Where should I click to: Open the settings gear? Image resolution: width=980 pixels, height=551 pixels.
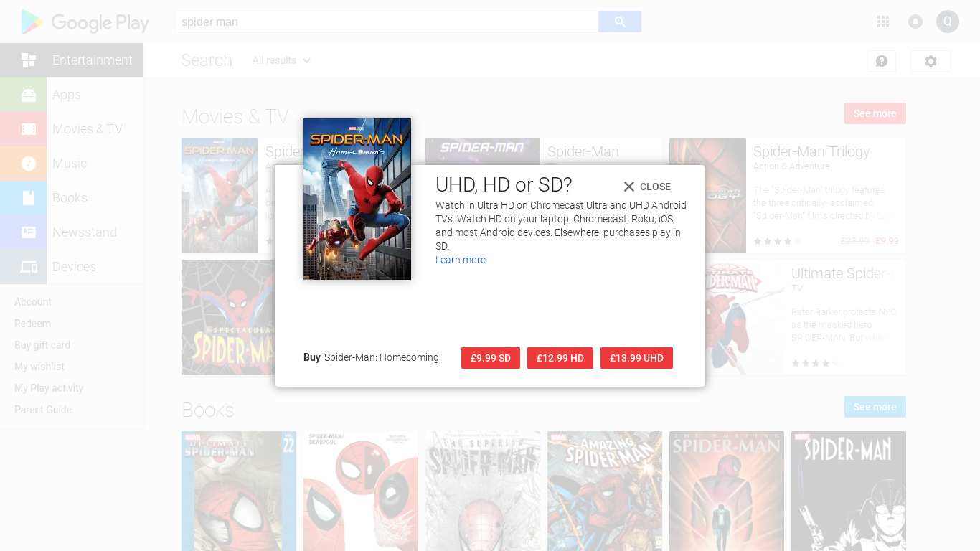click(x=930, y=61)
